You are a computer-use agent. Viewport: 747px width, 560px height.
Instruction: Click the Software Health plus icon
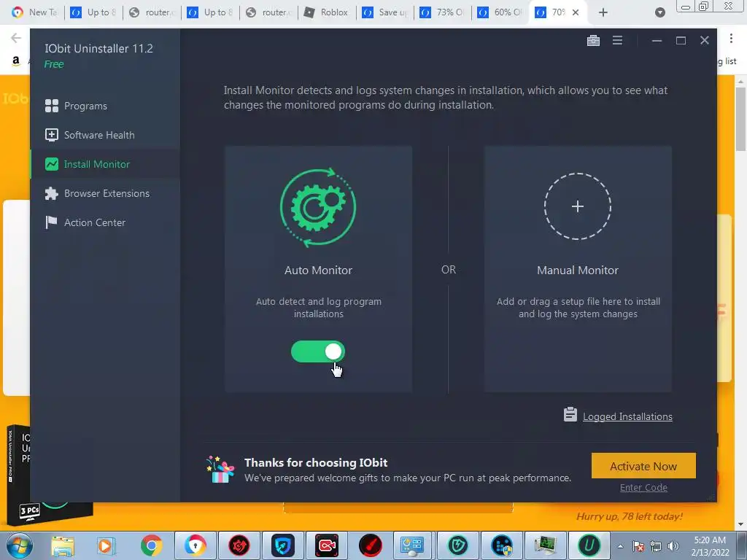[x=52, y=135]
